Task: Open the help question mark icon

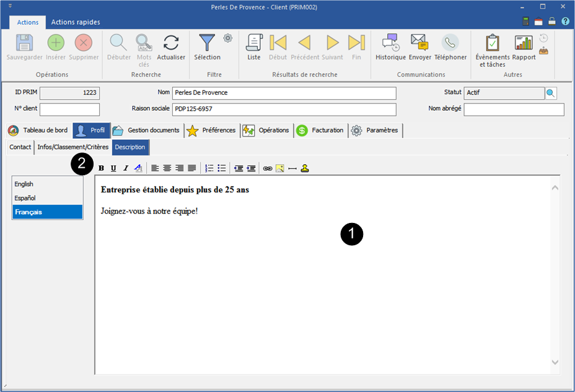Action: pyautogui.click(x=565, y=21)
